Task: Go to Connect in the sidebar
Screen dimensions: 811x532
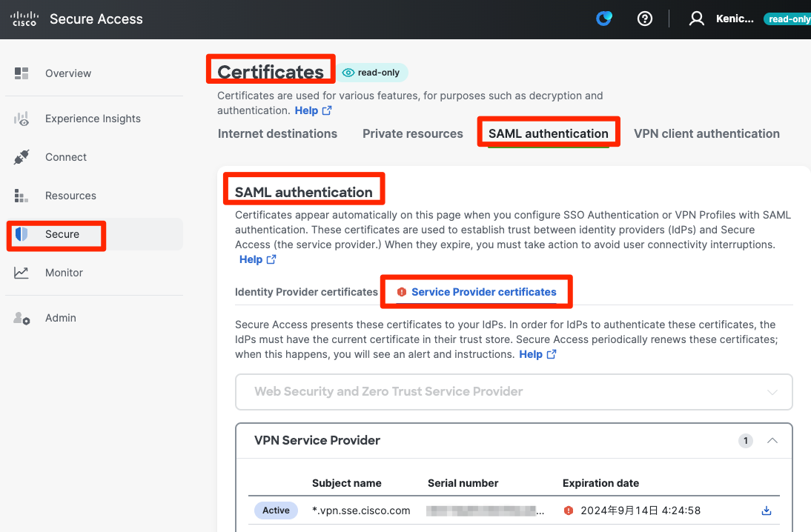Action: pos(65,157)
